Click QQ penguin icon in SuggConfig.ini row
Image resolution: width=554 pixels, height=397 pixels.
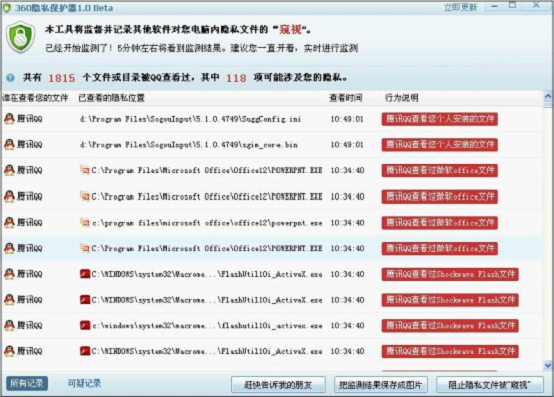click(x=9, y=119)
